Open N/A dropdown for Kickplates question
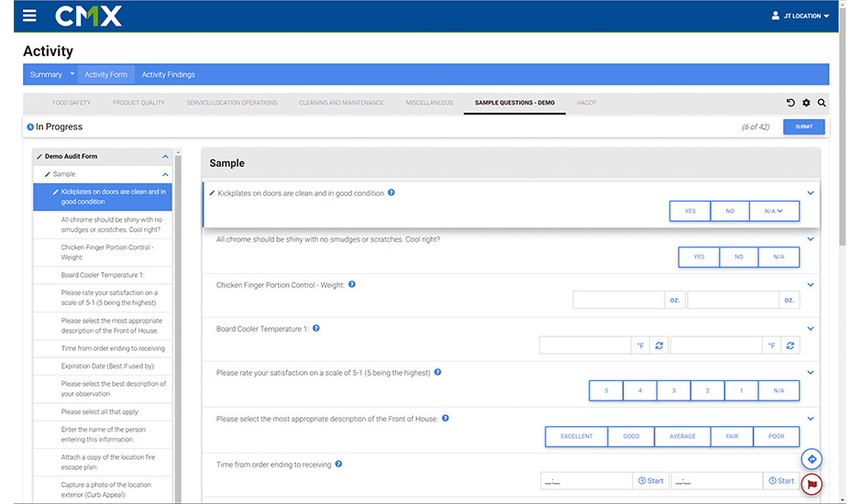 pos(774,211)
